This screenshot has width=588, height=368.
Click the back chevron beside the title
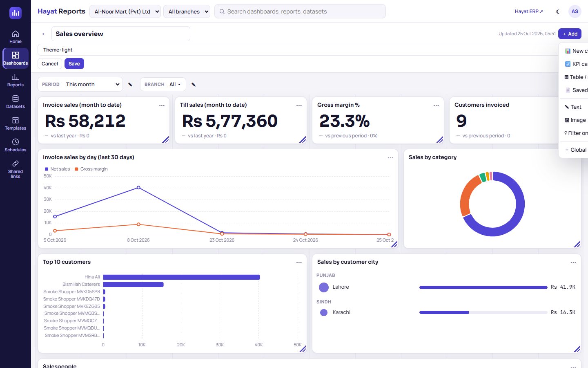tap(43, 34)
